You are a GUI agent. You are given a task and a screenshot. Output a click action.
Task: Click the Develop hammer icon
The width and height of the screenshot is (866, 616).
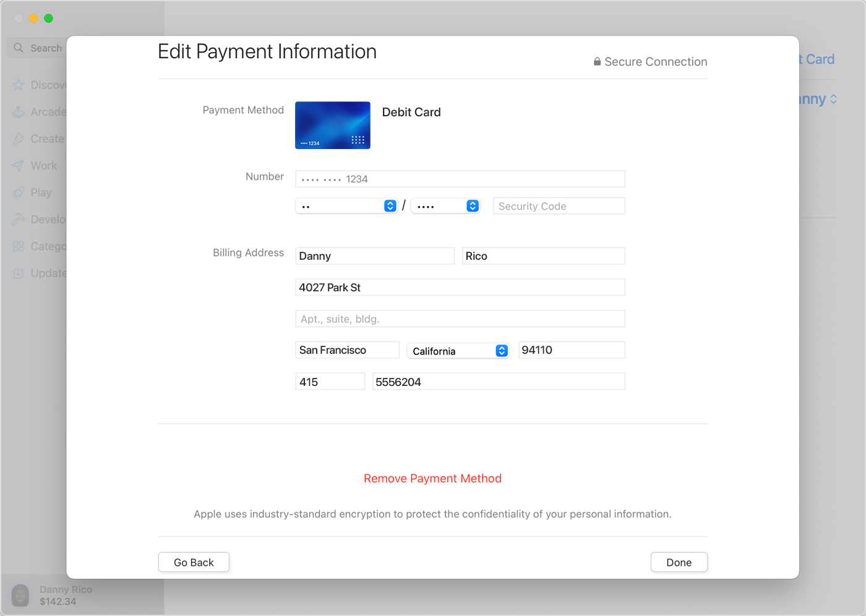point(18,219)
